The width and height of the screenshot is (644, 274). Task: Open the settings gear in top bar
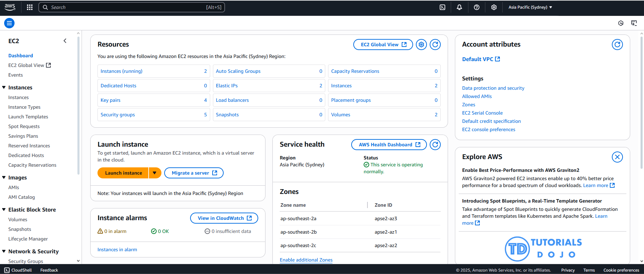494,7
